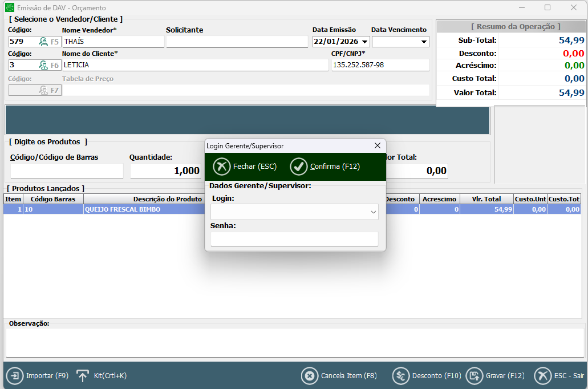
Task: Click the client search F6 icon
Action: pos(44,65)
